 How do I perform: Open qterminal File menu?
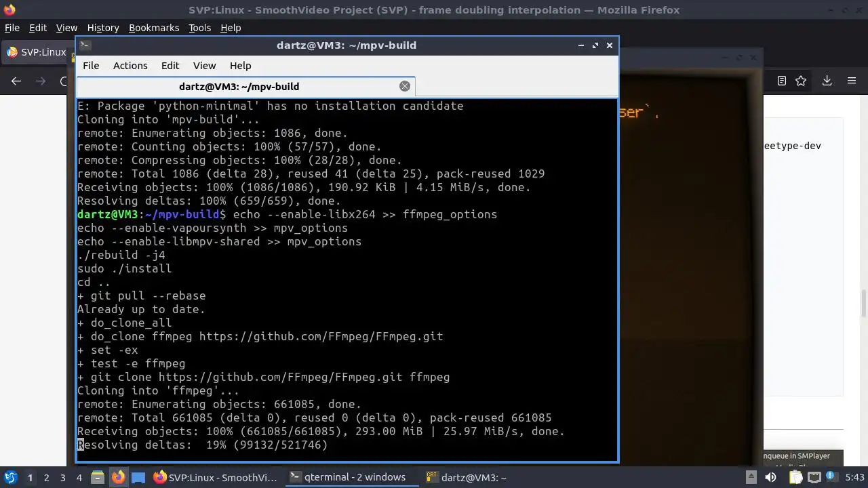pyautogui.click(x=91, y=66)
